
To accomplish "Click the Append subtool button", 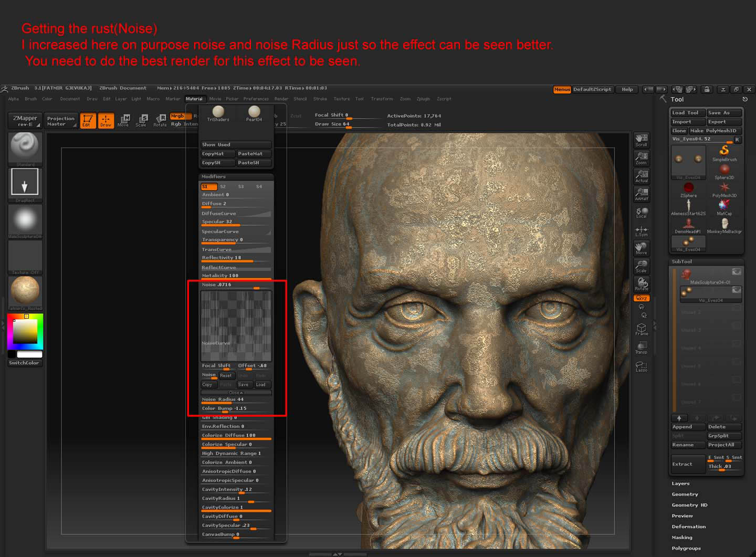I will coord(688,427).
